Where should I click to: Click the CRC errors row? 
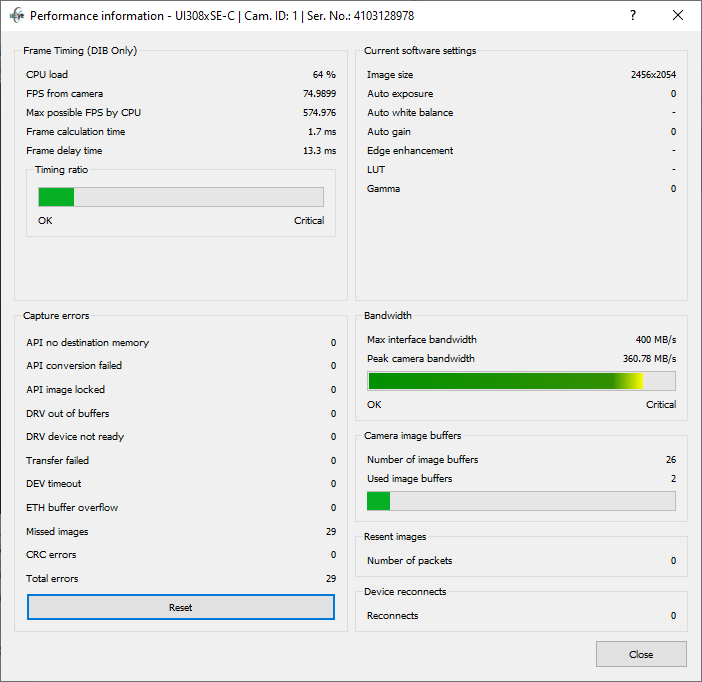[x=181, y=554]
